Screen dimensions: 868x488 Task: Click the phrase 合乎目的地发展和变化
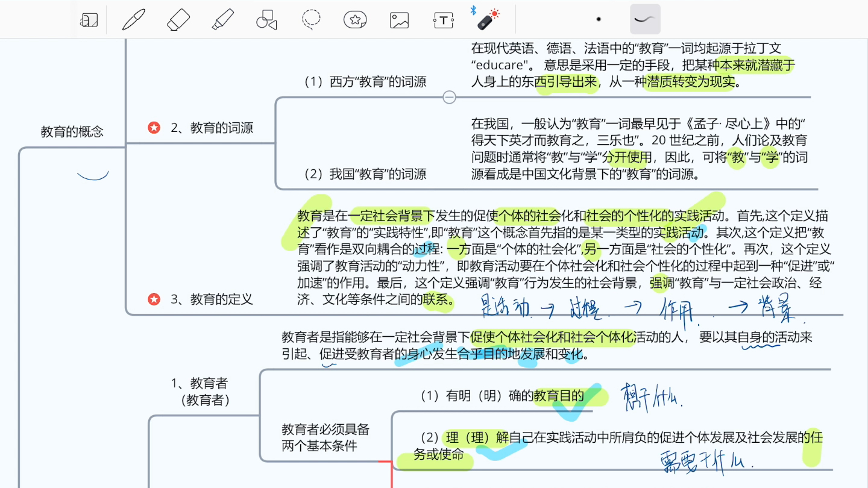click(521, 354)
